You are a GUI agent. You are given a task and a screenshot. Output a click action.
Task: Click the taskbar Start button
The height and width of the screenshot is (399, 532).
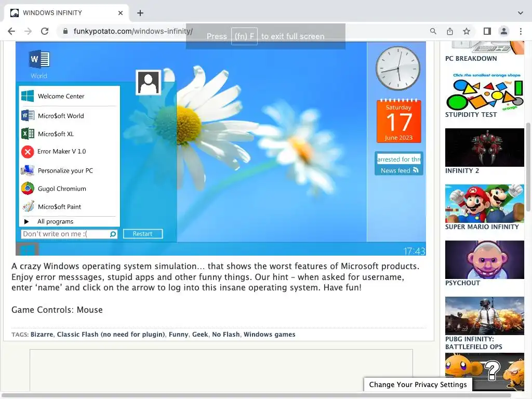point(27,250)
